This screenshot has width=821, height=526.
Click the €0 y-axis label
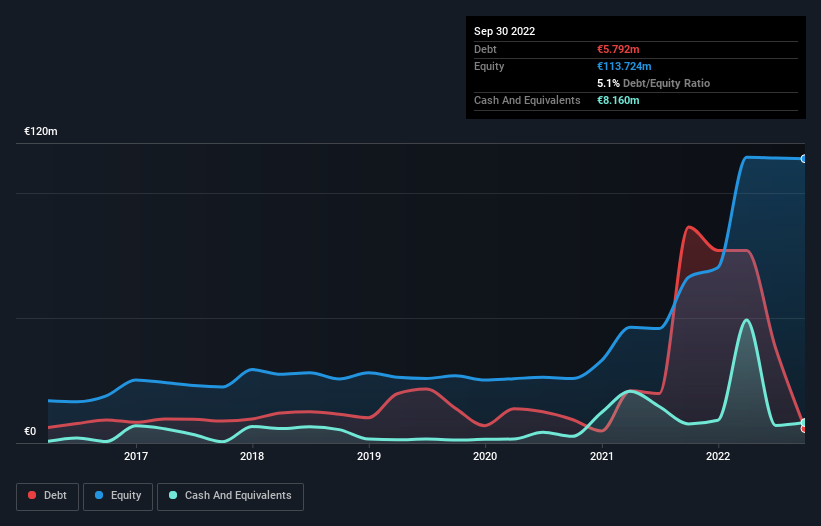click(30, 431)
